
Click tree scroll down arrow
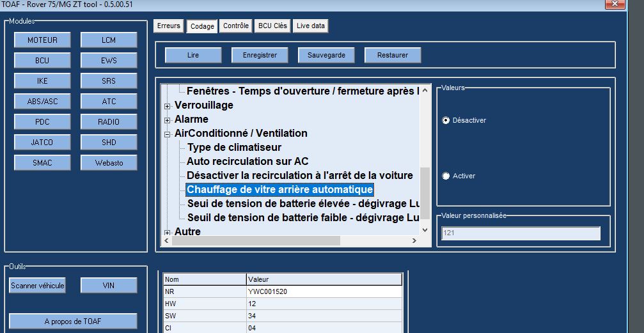pyautogui.click(x=425, y=230)
